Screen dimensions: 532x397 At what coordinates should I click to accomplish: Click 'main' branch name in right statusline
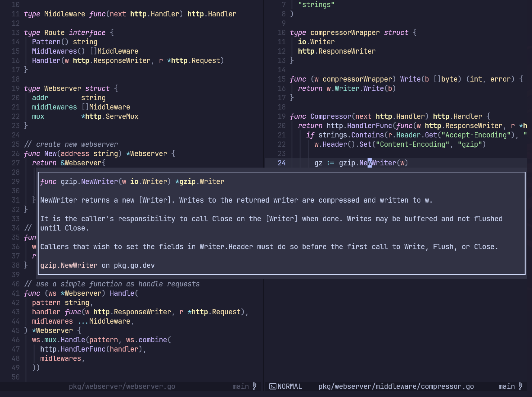coord(507,386)
